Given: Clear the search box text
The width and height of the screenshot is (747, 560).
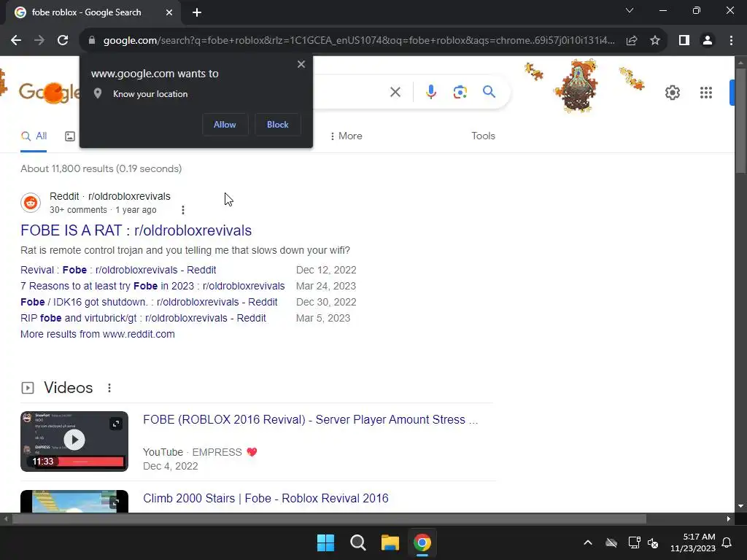Looking at the screenshot, I should (395, 92).
